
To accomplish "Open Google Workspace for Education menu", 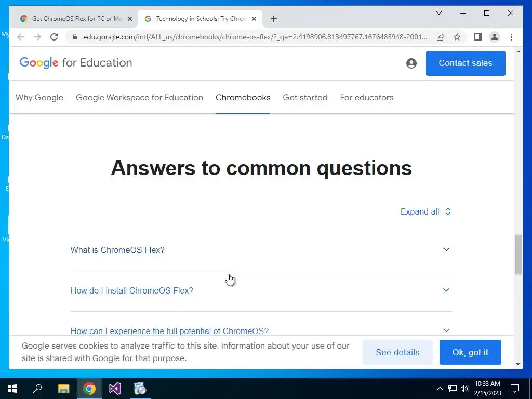I will tap(139, 97).
